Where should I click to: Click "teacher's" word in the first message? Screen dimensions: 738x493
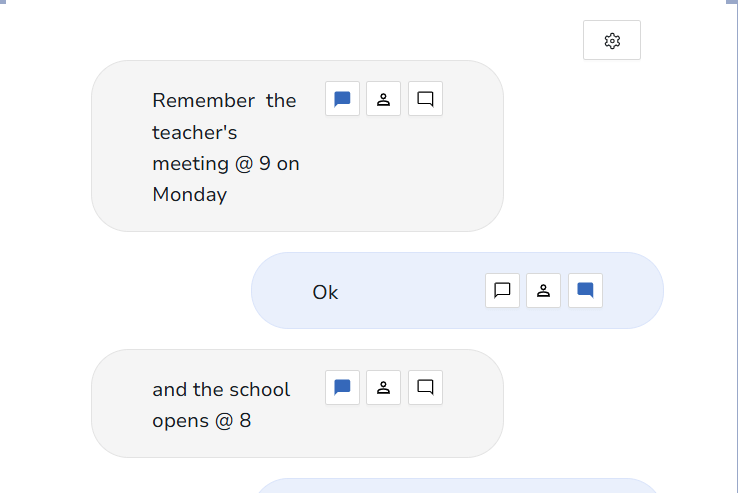[194, 132]
